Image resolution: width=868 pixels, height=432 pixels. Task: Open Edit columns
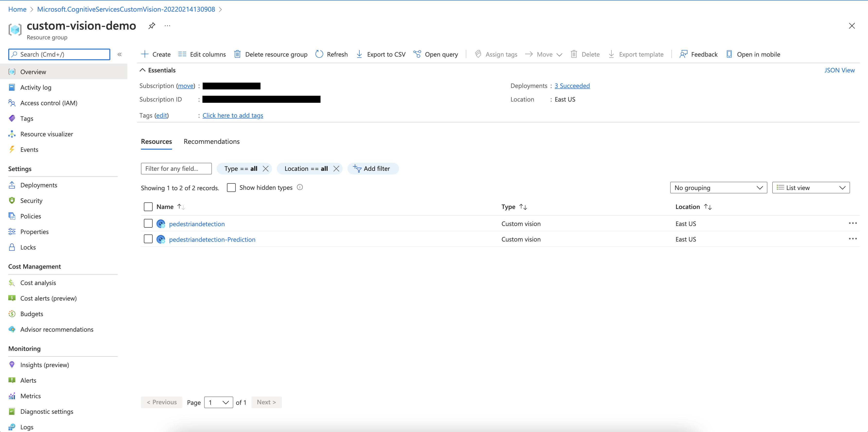click(202, 54)
